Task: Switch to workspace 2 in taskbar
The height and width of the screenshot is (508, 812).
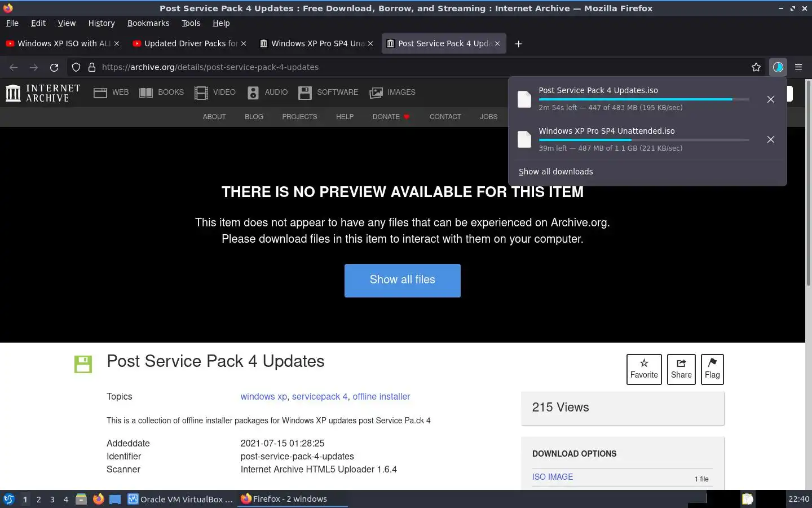Action: click(38, 499)
